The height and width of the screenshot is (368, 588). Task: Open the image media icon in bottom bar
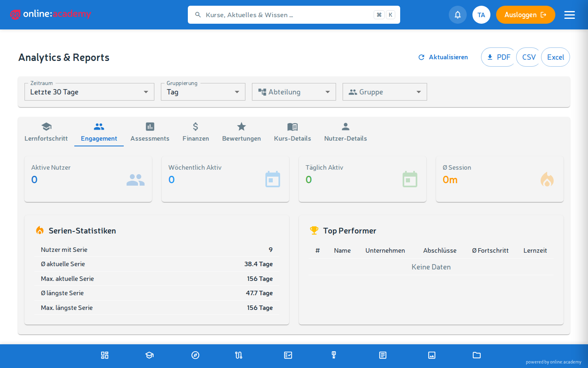tap(432, 355)
